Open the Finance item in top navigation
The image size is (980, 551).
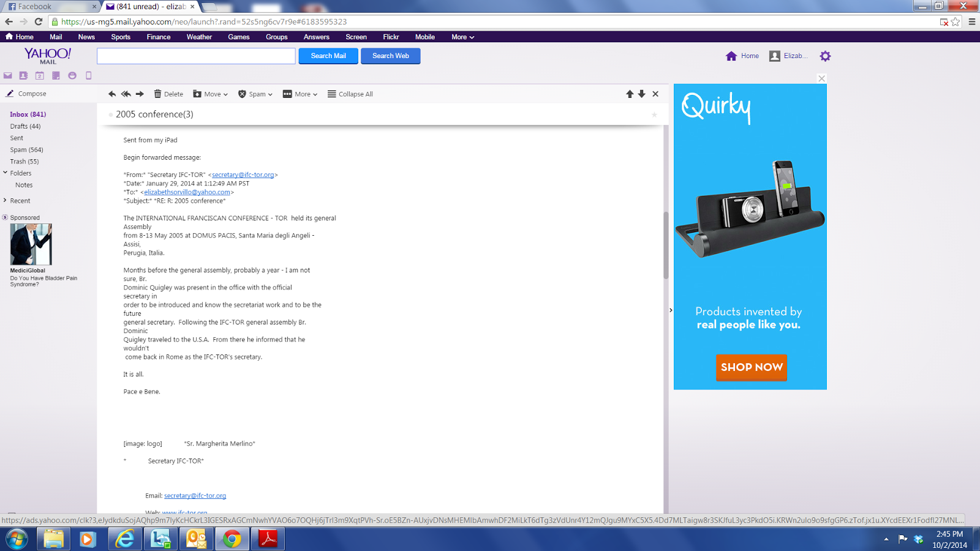[x=159, y=37]
